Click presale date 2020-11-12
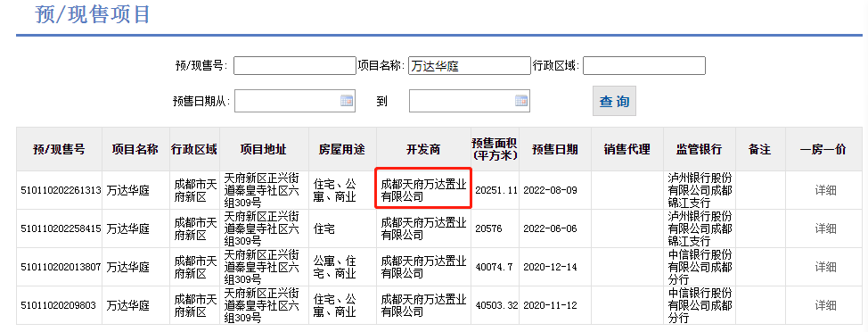 [550, 305]
